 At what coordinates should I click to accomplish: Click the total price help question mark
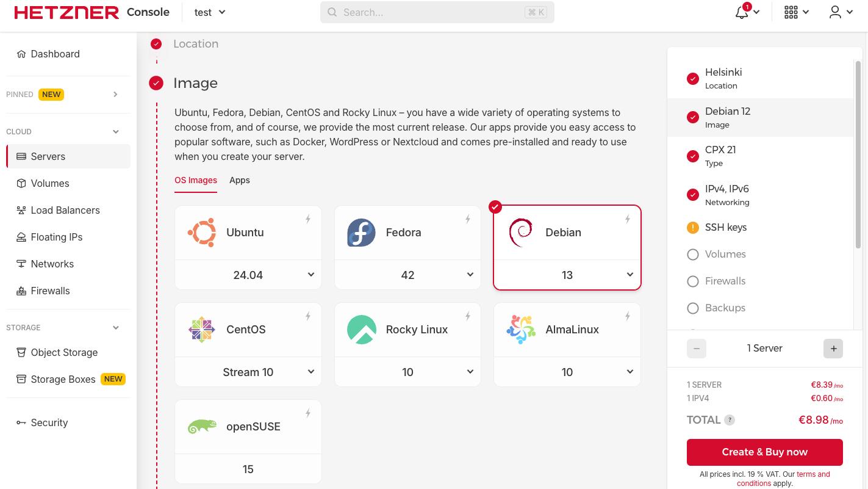[x=730, y=420]
